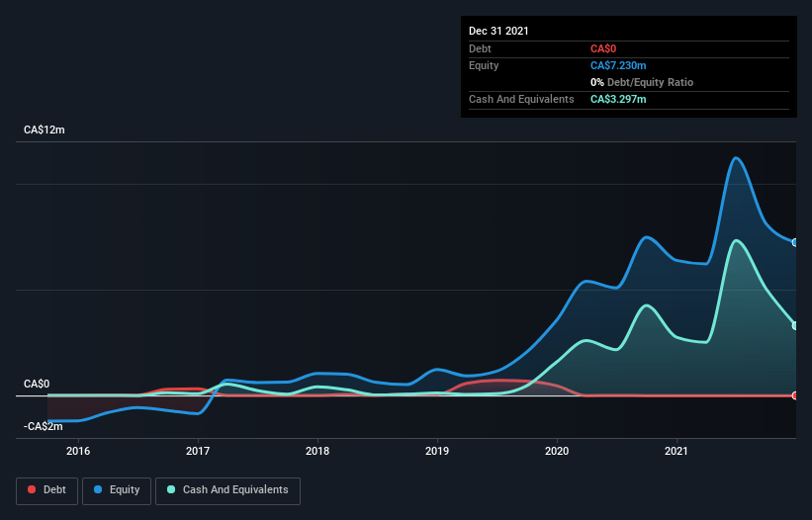This screenshot has width=812, height=520.
Task: Click the Dec 31 2021 tooltip date
Action: point(498,31)
